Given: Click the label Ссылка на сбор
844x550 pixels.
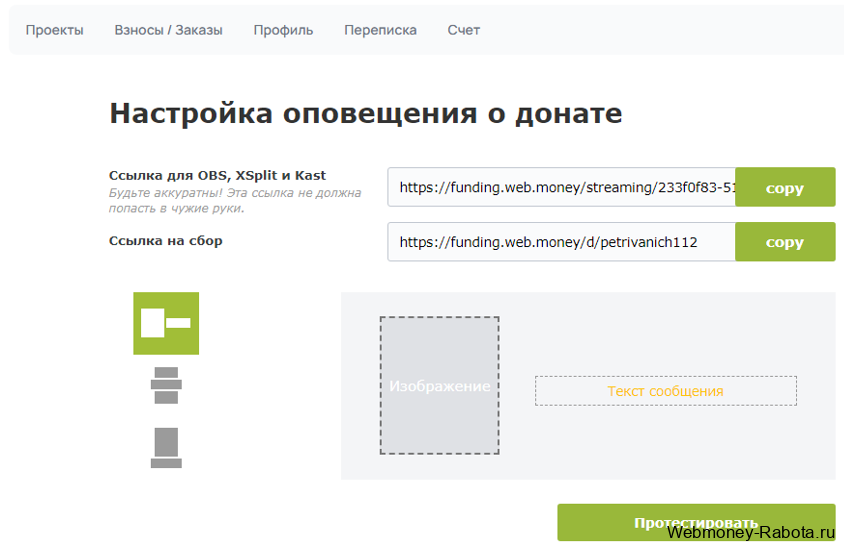Looking at the screenshot, I should pos(166,241).
